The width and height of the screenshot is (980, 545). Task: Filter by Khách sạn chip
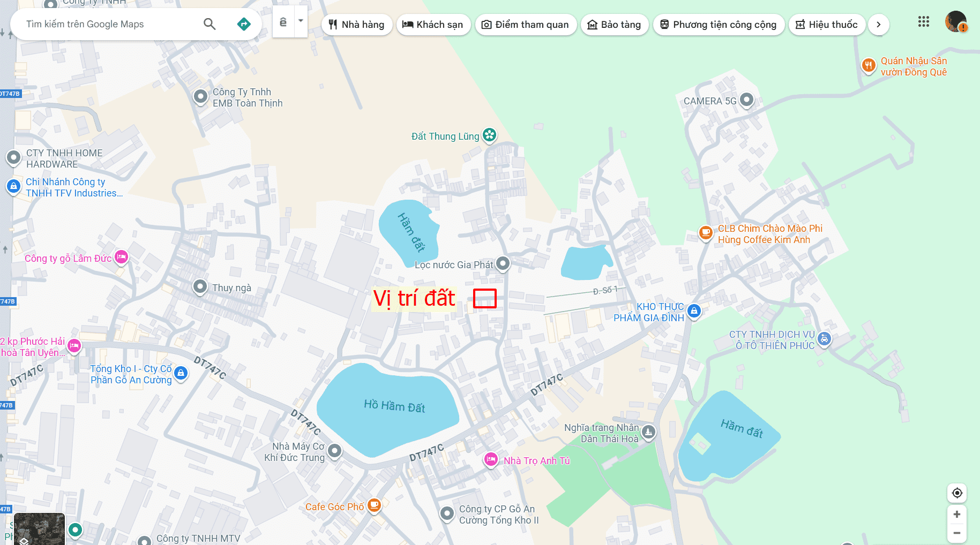[433, 25]
